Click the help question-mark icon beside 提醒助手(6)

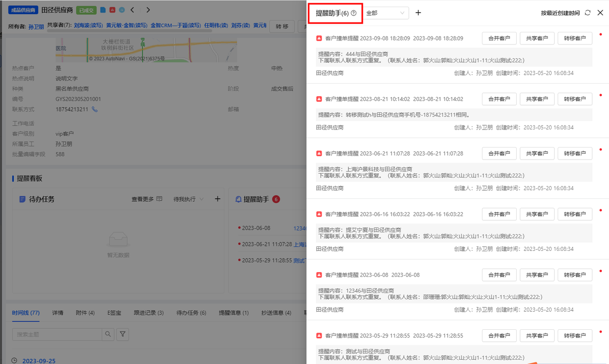click(x=354, y=13)
